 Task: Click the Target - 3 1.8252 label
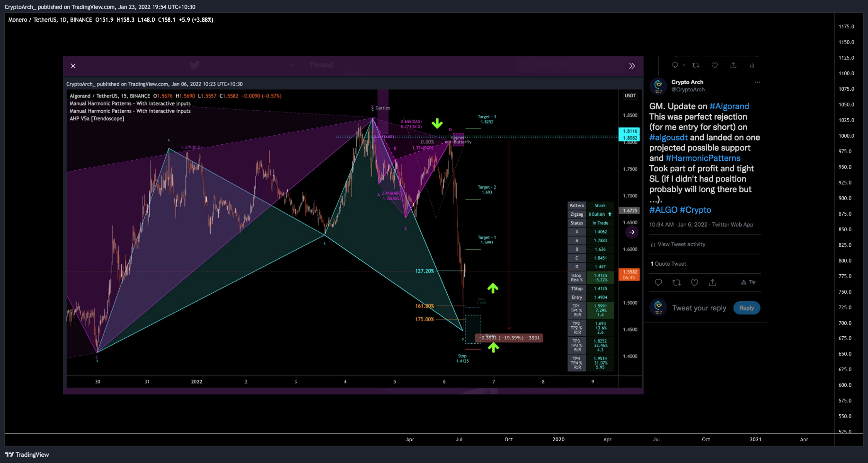pyautogui.click(x=487, y=119)
